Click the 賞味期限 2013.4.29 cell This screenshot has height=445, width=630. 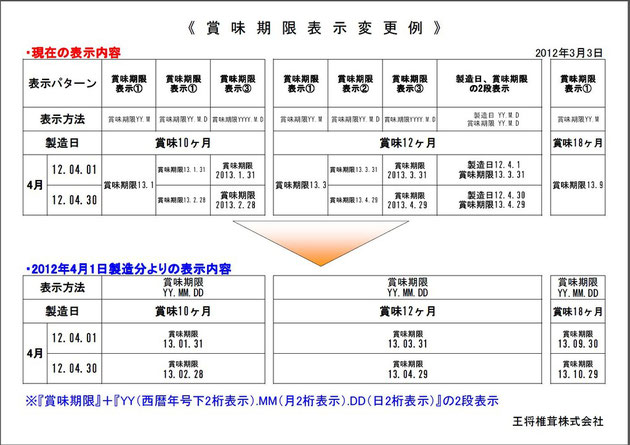[x=410, y=200]
